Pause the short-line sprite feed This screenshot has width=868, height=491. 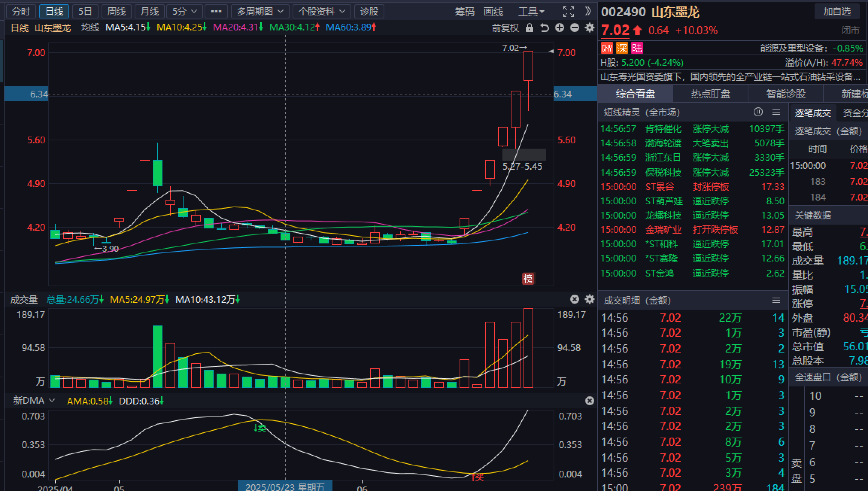tap(758, 112)
